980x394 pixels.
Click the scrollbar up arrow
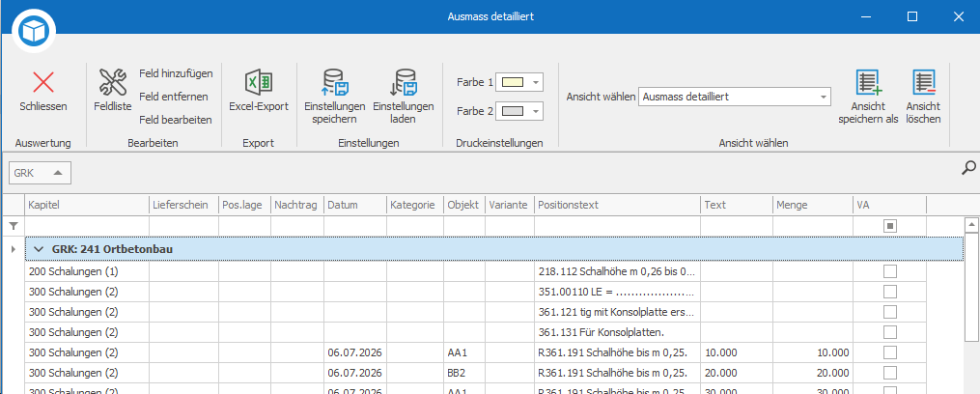coord(971,224)
